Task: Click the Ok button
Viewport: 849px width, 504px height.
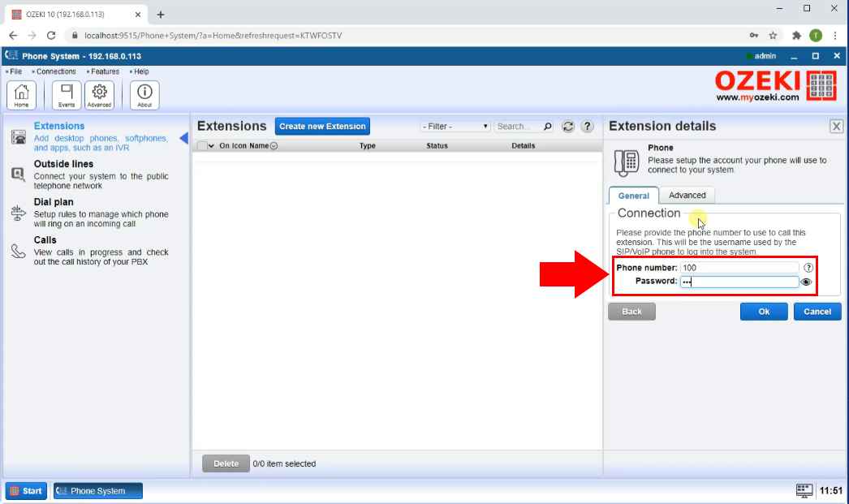Action: (x=764, y=312)
